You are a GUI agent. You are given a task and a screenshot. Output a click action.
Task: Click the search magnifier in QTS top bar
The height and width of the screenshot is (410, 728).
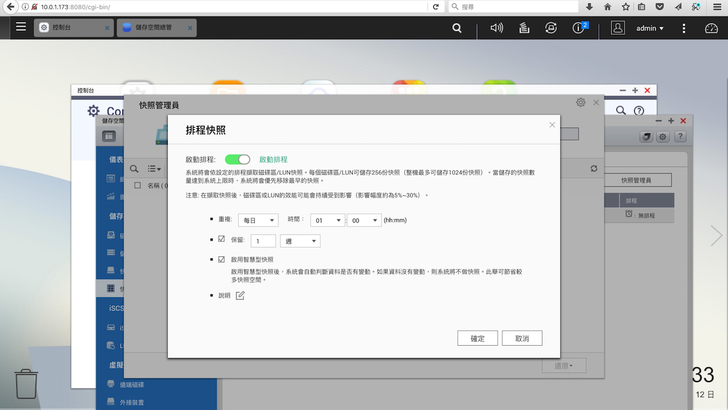tap(457, 28)
